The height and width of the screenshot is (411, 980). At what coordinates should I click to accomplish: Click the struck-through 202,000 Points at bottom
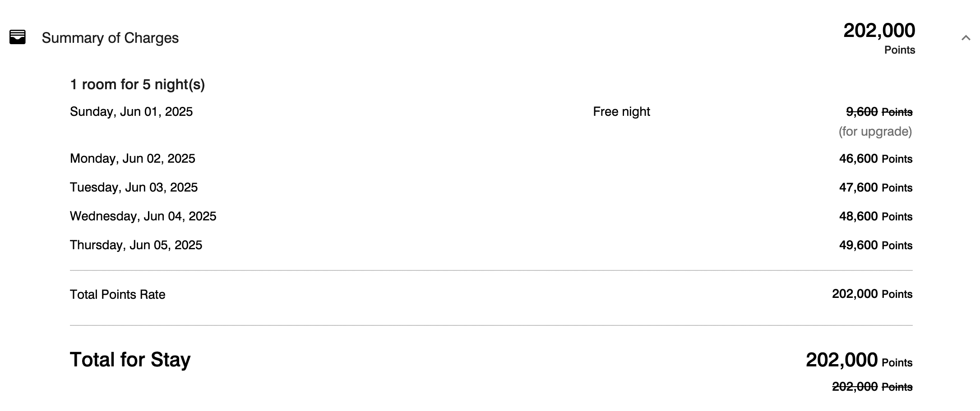click(x=872, y=387)
